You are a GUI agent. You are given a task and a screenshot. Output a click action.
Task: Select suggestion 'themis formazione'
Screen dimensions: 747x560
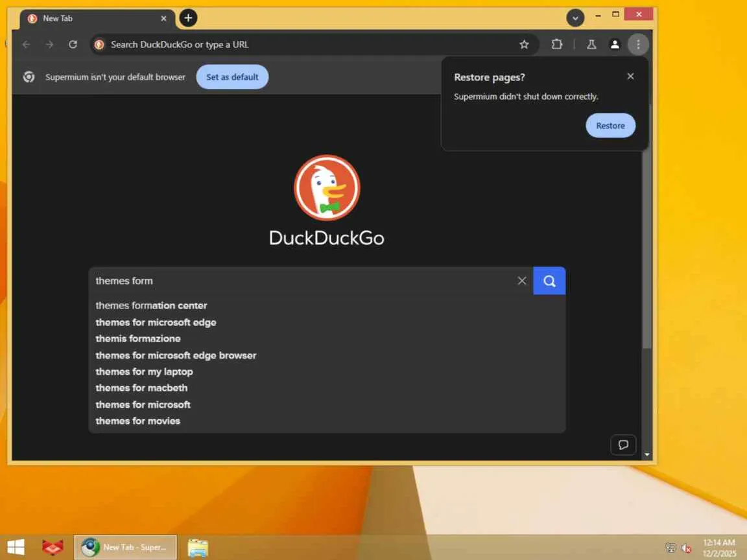tap(327, 338)
